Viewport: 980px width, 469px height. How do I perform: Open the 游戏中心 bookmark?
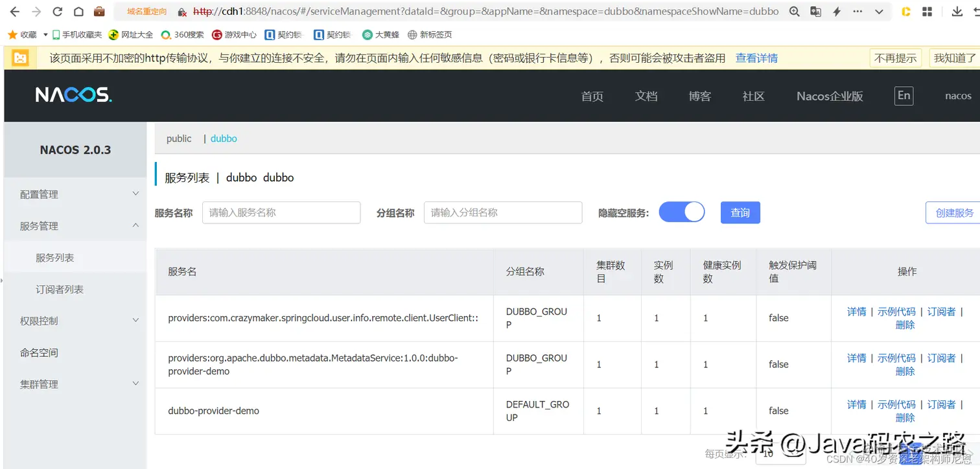point(234,34)
